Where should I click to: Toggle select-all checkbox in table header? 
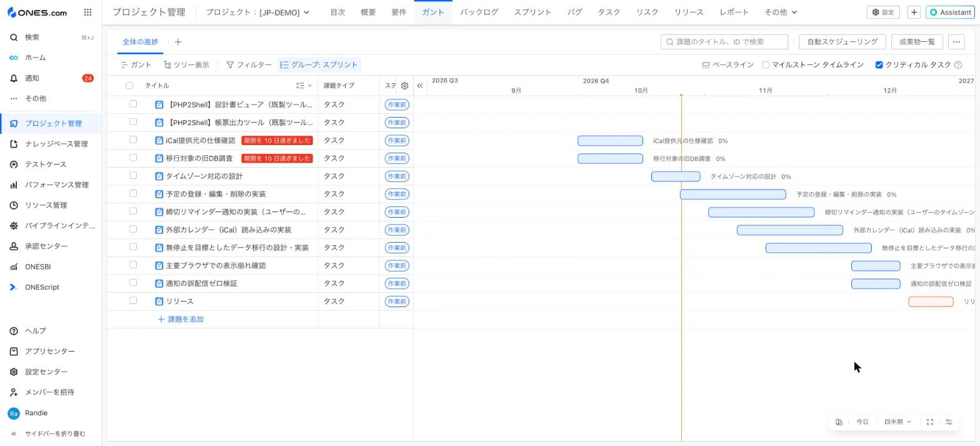[129, 86]
